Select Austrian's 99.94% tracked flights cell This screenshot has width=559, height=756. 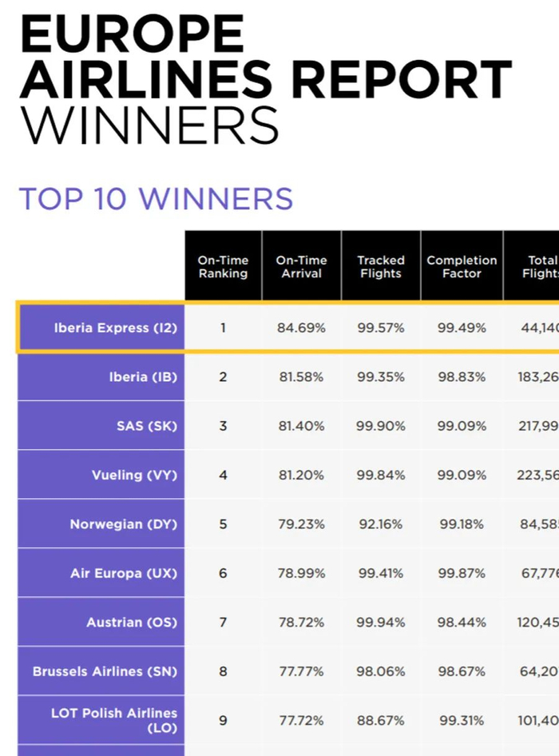[381, 622]
